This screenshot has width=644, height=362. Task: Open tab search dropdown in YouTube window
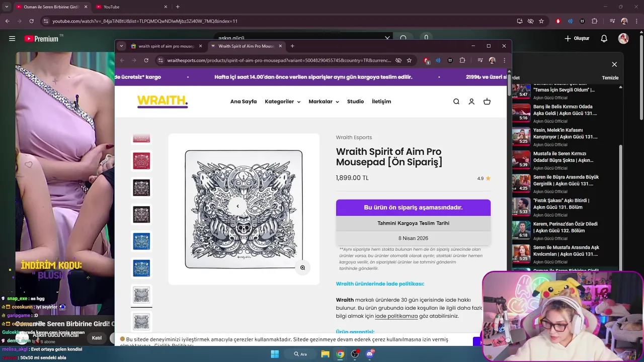click(x=6, y=7)
